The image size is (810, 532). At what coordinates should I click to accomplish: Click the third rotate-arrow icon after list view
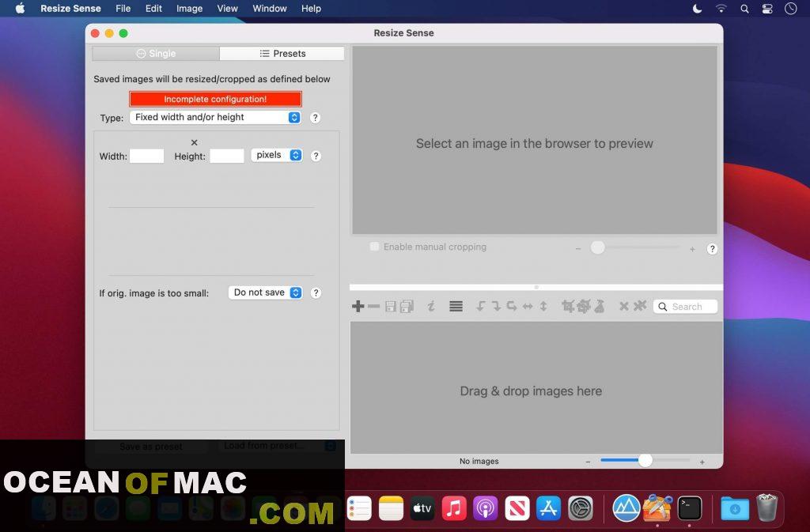(x=512, y=307)
